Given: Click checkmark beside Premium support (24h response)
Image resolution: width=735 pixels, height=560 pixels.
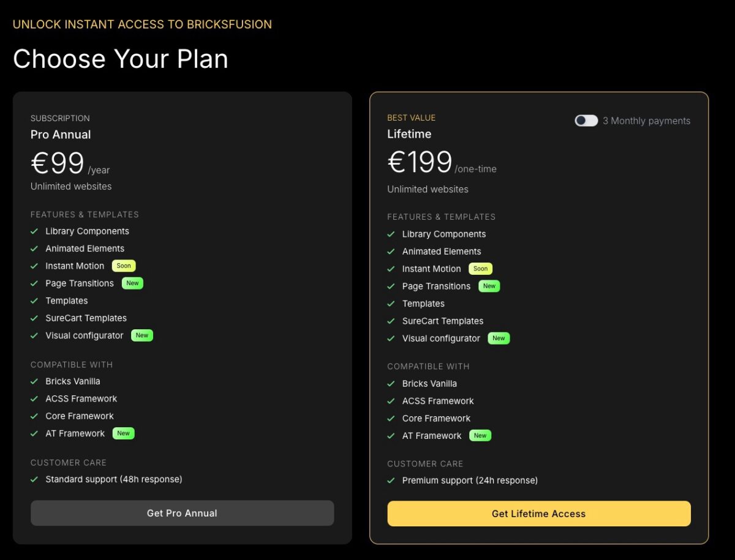Looking at the screenshot, I should coord(391,480).
